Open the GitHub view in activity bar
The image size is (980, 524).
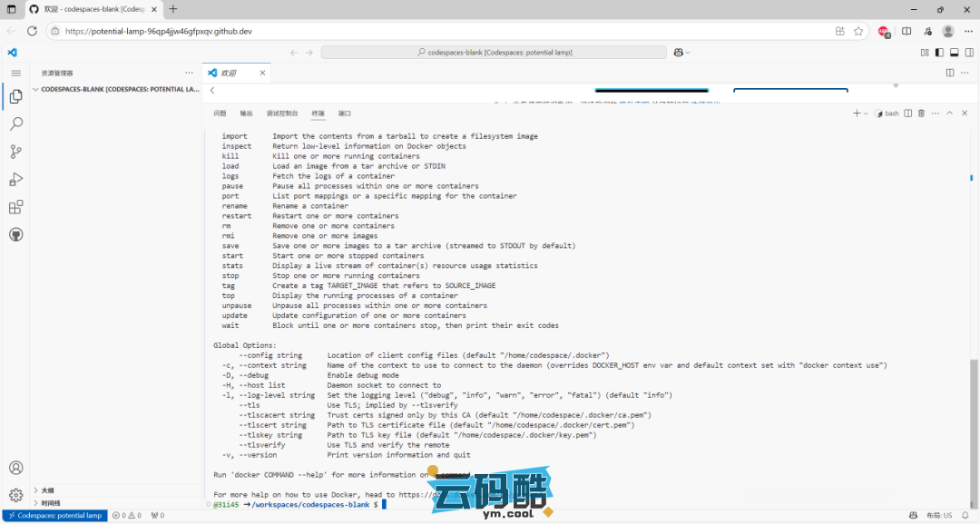pos(15,234)
